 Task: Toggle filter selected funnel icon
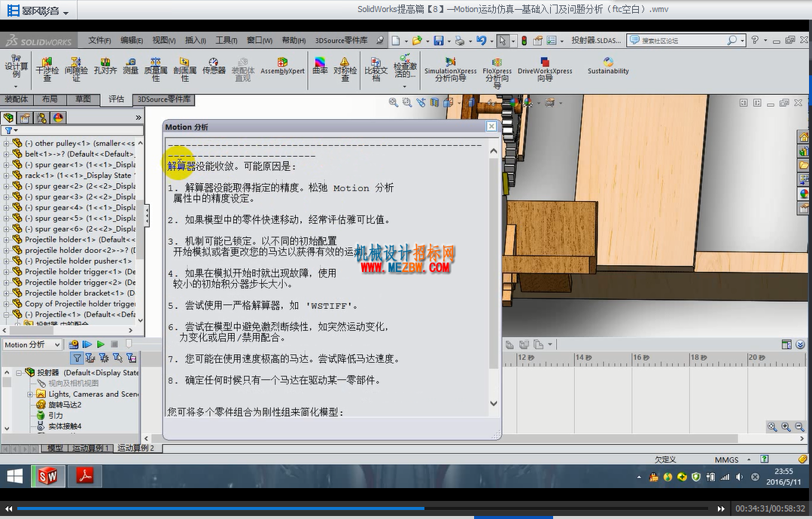pyautogui.click(x=117, y=358)
